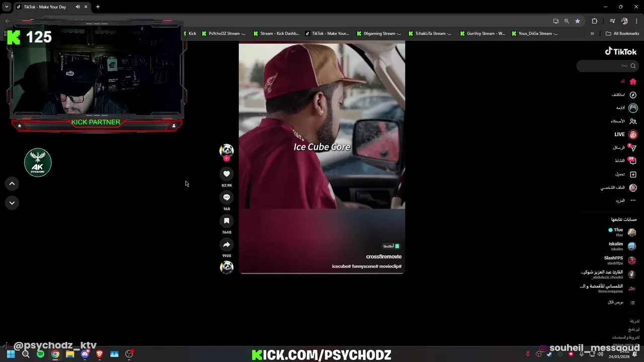Open File Explorer from the taskbar

[x=70, y=354]
